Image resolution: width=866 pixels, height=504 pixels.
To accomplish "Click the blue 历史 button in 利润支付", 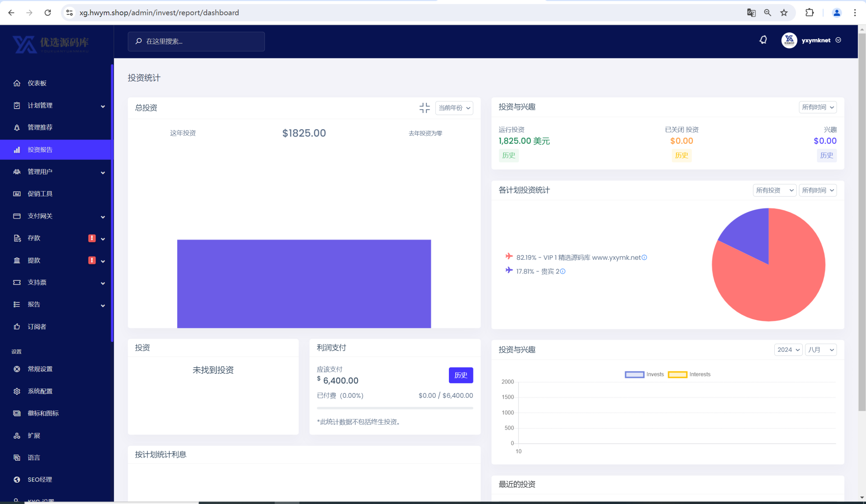I will (460, 375).
